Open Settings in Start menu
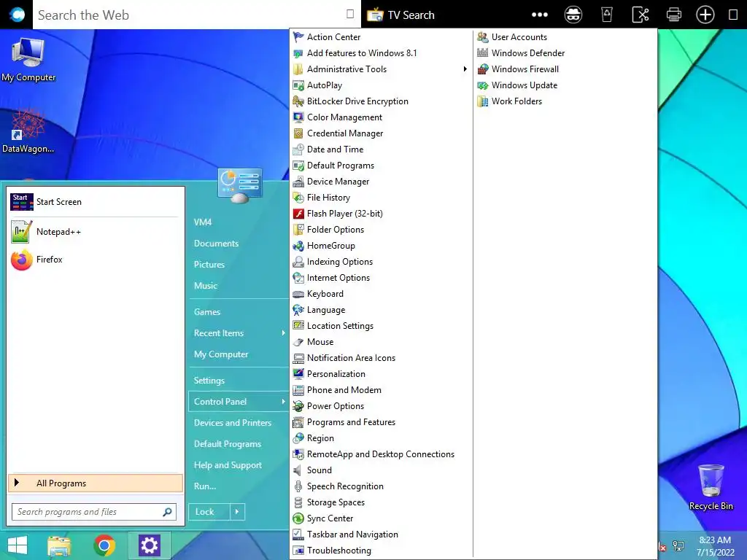Viewport: 747px width, 560px height. pos(209,381)
